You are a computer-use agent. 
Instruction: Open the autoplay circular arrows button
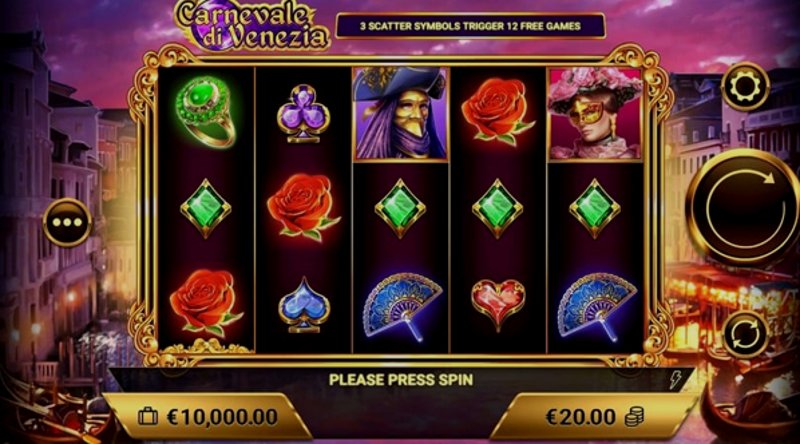(744, 334)
